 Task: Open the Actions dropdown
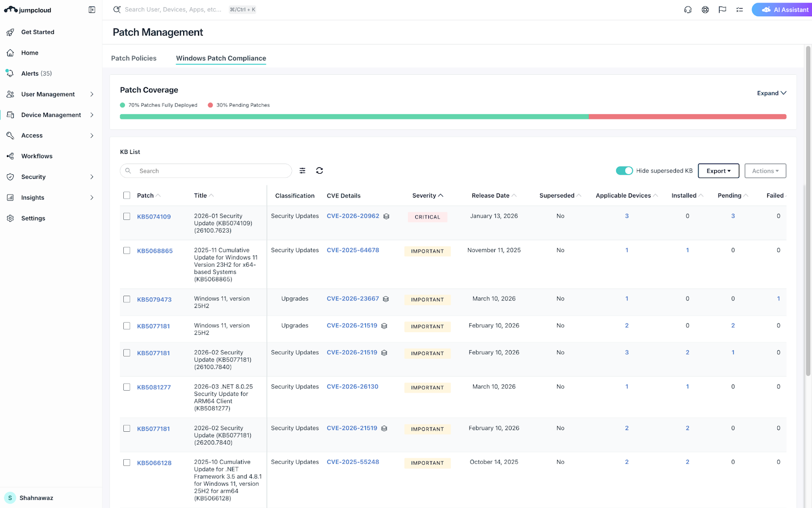(765, 171)
